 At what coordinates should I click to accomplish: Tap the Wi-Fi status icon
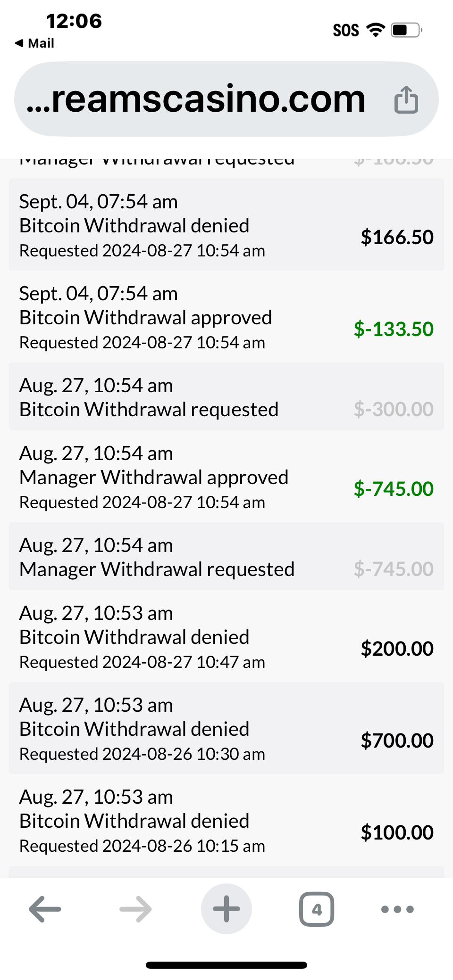point(376,30)
